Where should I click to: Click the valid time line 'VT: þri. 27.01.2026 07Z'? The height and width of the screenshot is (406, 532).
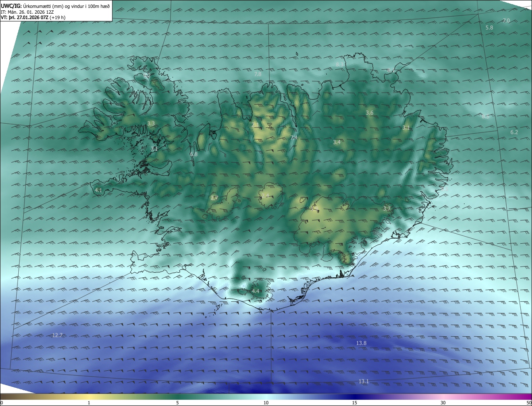click(x=25, y=17)
